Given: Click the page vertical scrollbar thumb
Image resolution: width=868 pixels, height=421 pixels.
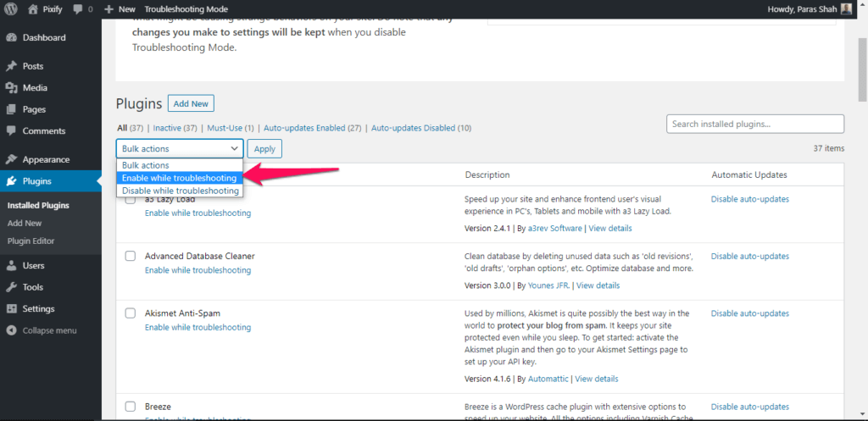Looking at the screenshot, I should click(x=862, y=69).
